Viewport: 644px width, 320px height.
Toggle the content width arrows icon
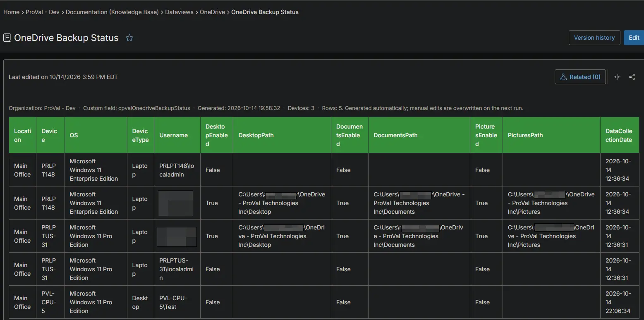pos(617,77)
